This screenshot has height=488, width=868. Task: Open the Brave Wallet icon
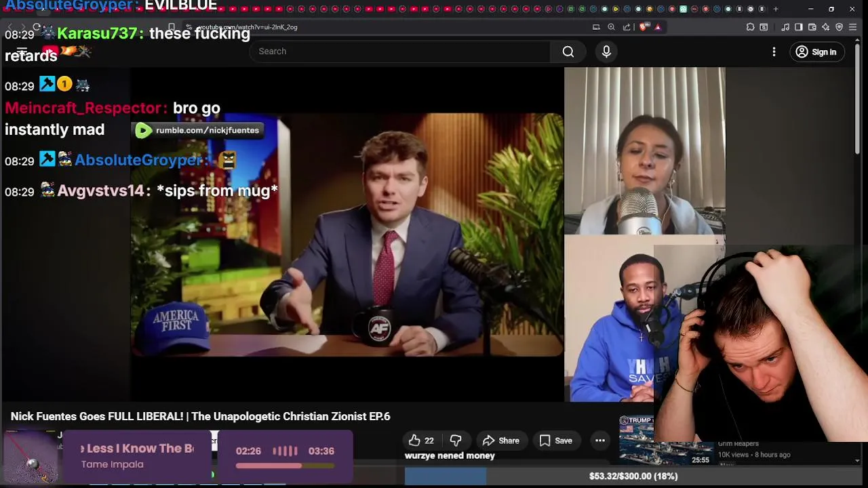click(x=812, y=27)
